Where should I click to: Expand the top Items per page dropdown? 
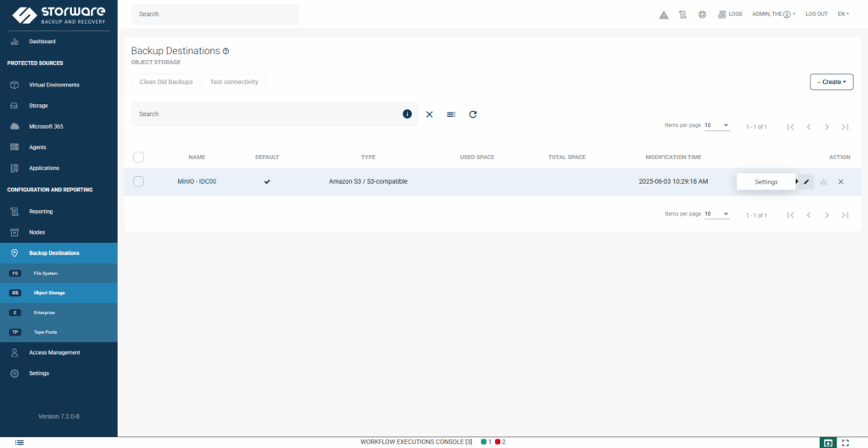click(716, 125)
